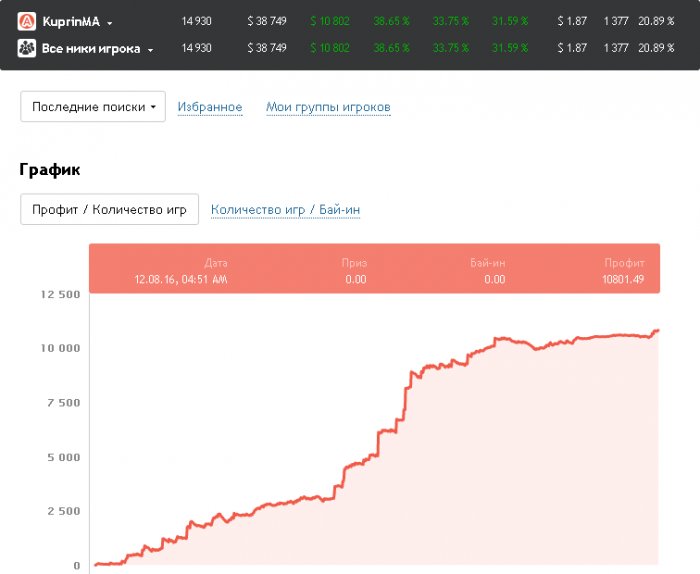Click the Все ники игрока label
The image size is (700, 574).
(91, 48)
